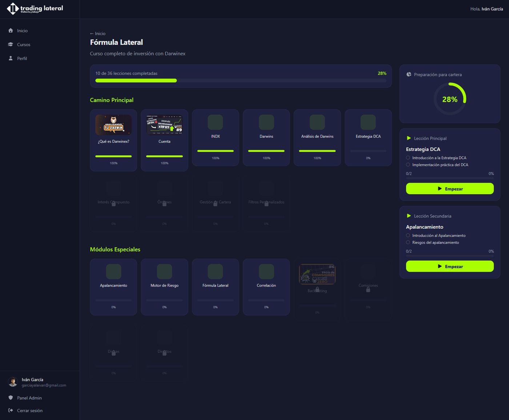
Task: Click the play icon next to Lección Secundaria
Action: [x=409, y=216]
